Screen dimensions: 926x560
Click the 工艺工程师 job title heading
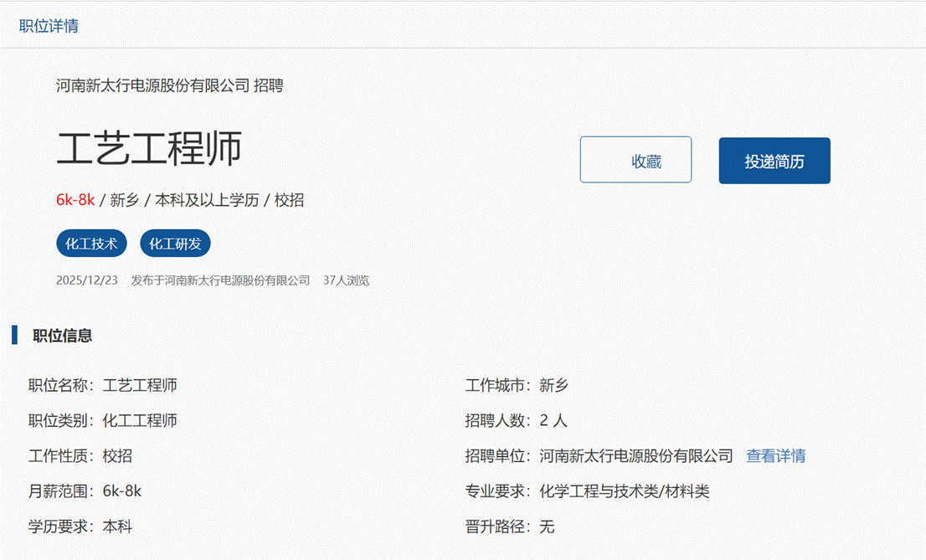tap(149, 148)
